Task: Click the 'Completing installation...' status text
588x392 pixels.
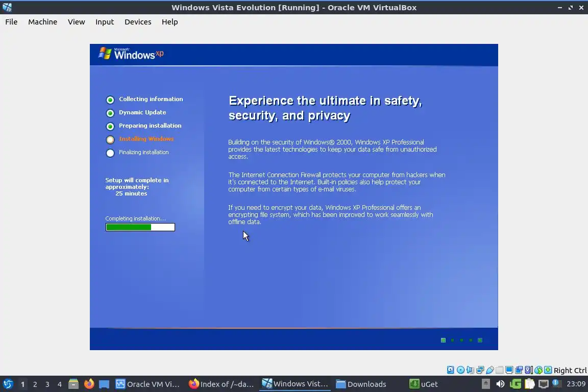Action: 135,218
